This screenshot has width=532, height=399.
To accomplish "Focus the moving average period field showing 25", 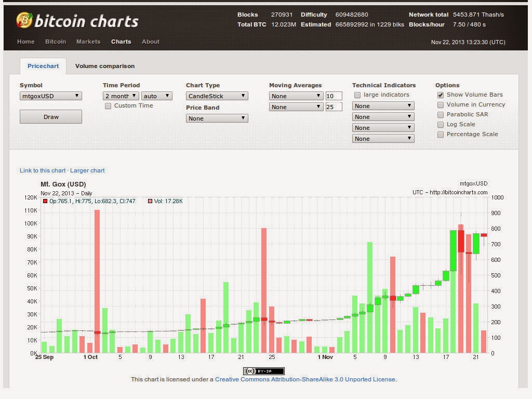I will (334, 107).
